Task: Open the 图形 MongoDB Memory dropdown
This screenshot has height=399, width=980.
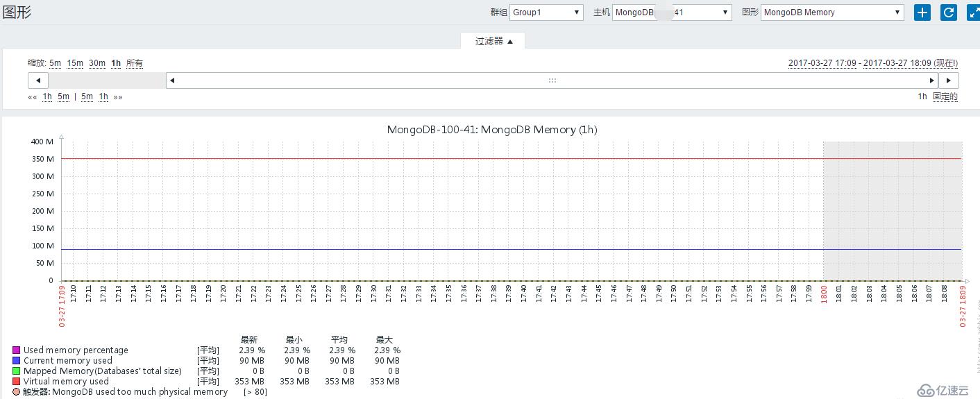Action: coord(832,12)
